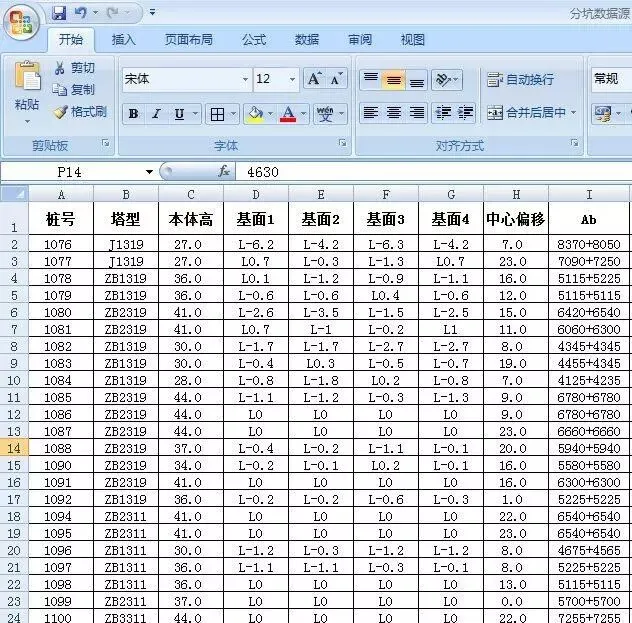Image resolution: width=632 pixels, height=623 pixels.
Task: Toggle middle vertical alignment
Action: pyautogui.click(x=393, y=79)
